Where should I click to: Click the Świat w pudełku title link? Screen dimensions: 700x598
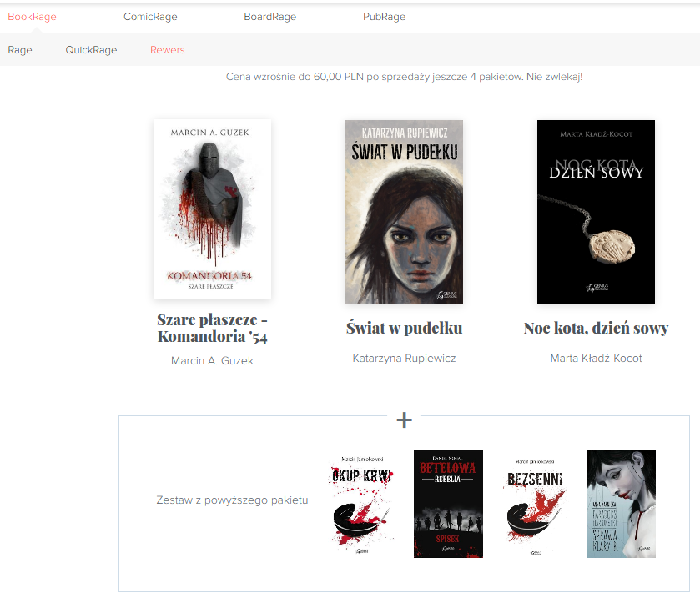[x=404, y=329]
